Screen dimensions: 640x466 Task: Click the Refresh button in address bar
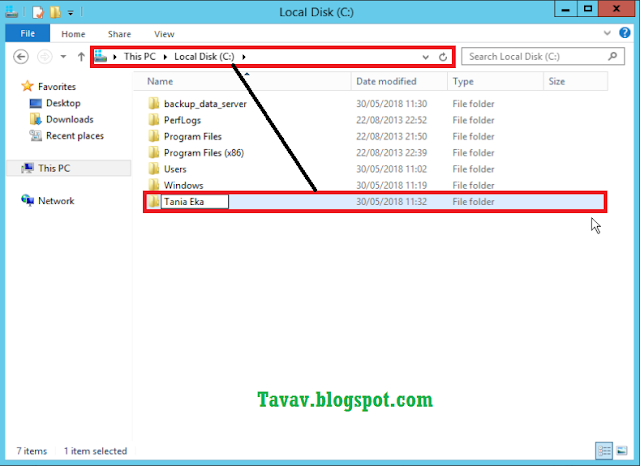443,57
